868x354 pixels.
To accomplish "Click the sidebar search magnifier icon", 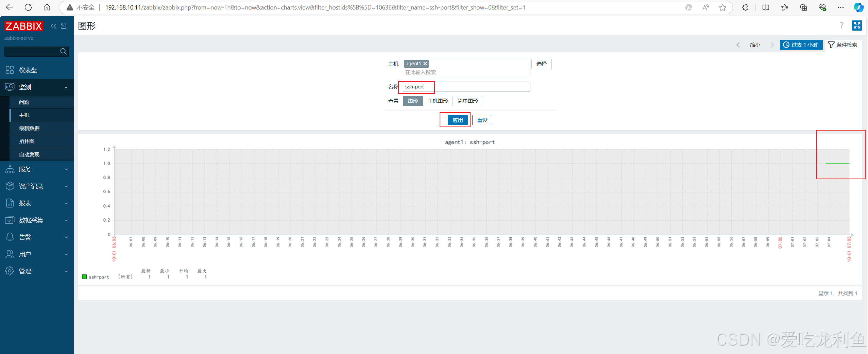I will point(63,51).
